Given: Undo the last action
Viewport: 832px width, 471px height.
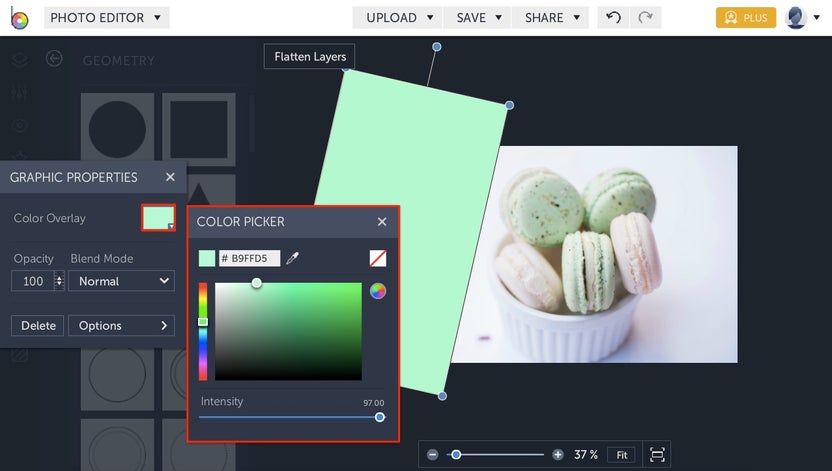Looking at the screenshot, I should click(x=613, y=18).
